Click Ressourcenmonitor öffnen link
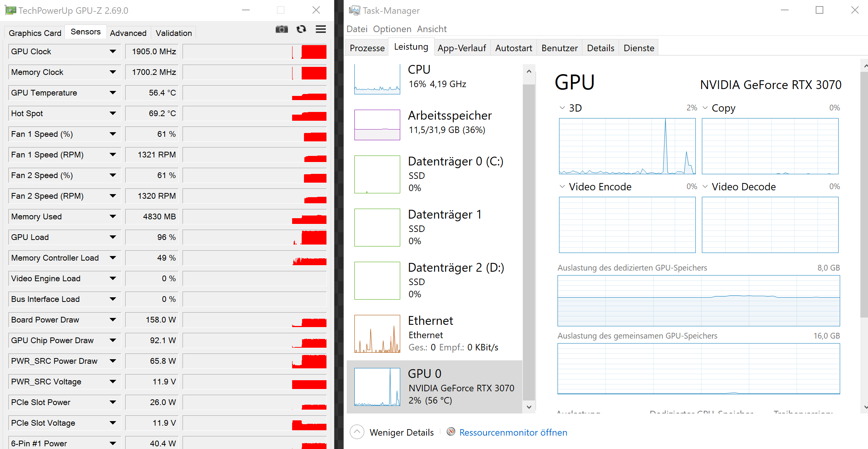Viewport: 868px width, 449px height. tap(513, 432)
